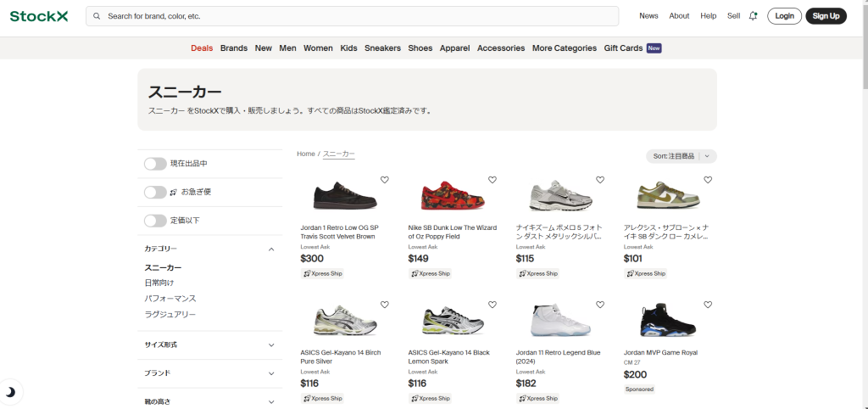Image resolution: width=868 pixels, height=409 pixels.
Task: Go to Home breadcrumb
Action: pos(305,154)
